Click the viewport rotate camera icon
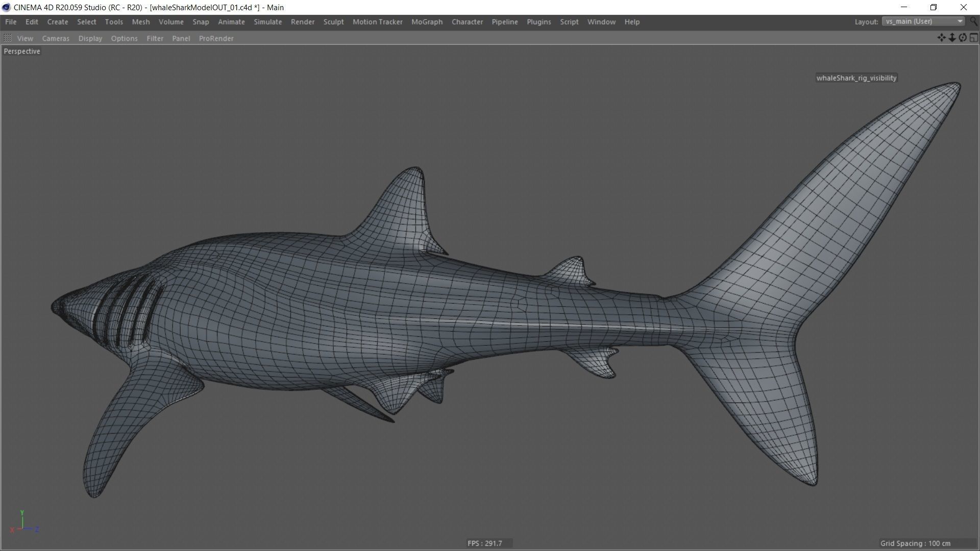The width and height of the screenshot is (980, 551). point(963,38)
